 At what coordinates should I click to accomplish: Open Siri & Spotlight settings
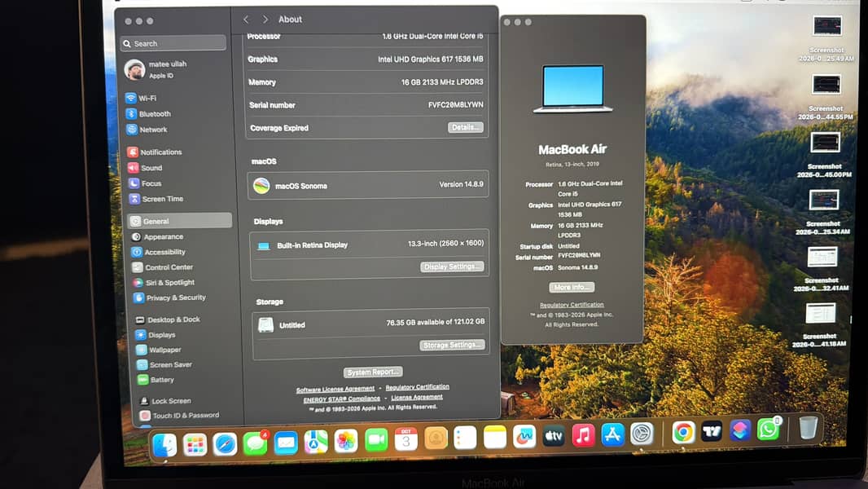tap(164, 283)
